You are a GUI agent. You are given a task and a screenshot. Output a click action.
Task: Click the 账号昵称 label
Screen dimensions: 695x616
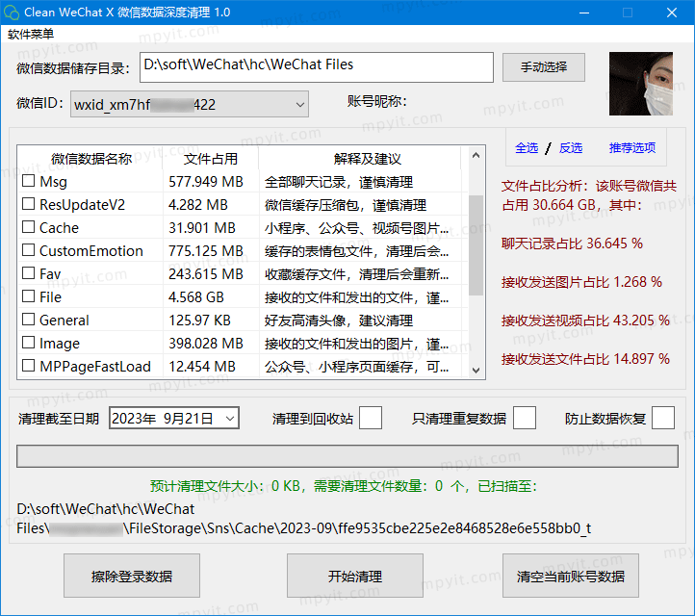point(376,101)
